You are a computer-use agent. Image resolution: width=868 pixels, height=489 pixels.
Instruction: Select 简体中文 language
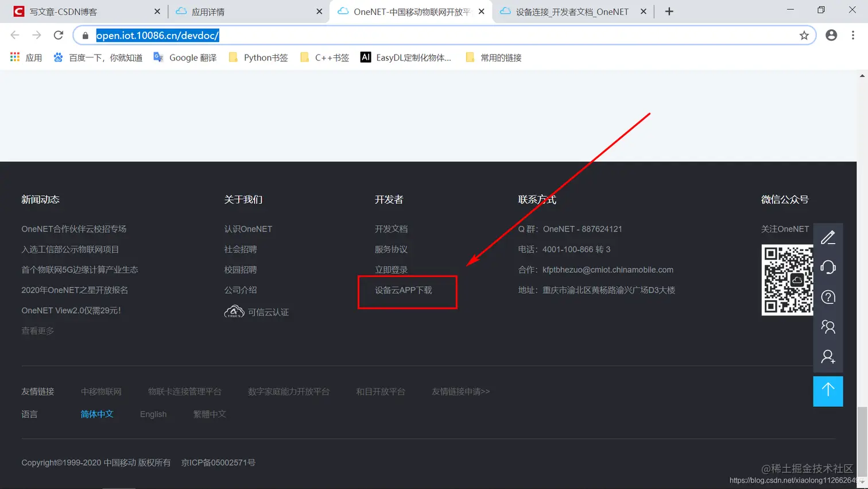[97, 414]
